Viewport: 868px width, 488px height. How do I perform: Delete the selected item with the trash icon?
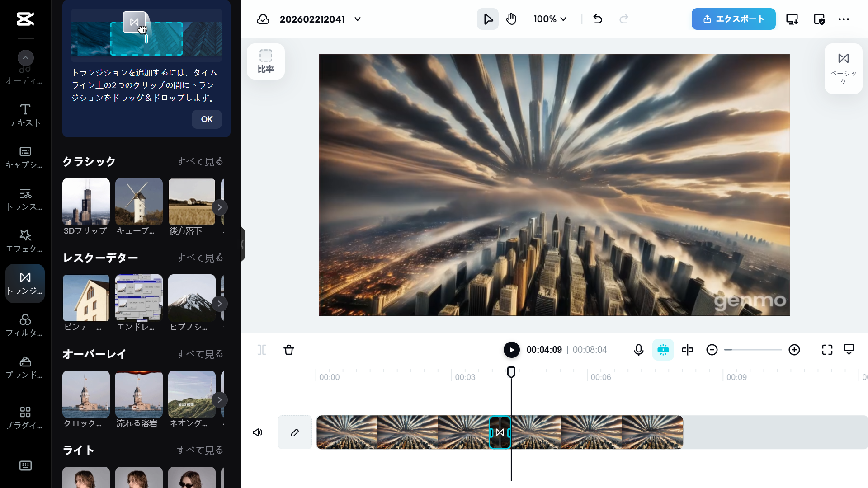coord(289,350)
